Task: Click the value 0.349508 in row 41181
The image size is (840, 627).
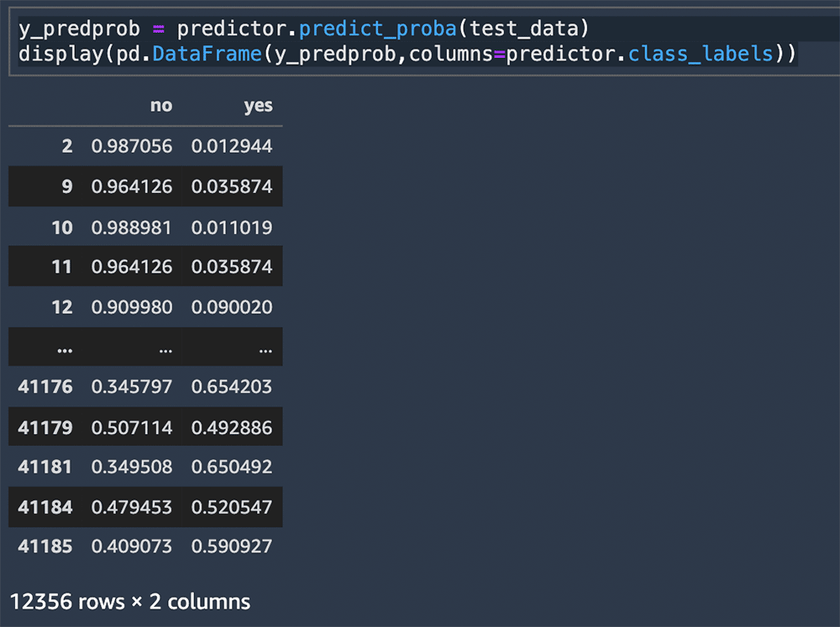Action: point(132,467)
